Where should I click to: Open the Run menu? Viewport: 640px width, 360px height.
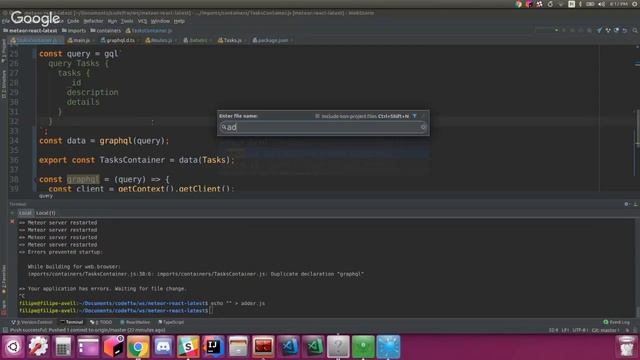pyautogui.click(x=112, y=21)
